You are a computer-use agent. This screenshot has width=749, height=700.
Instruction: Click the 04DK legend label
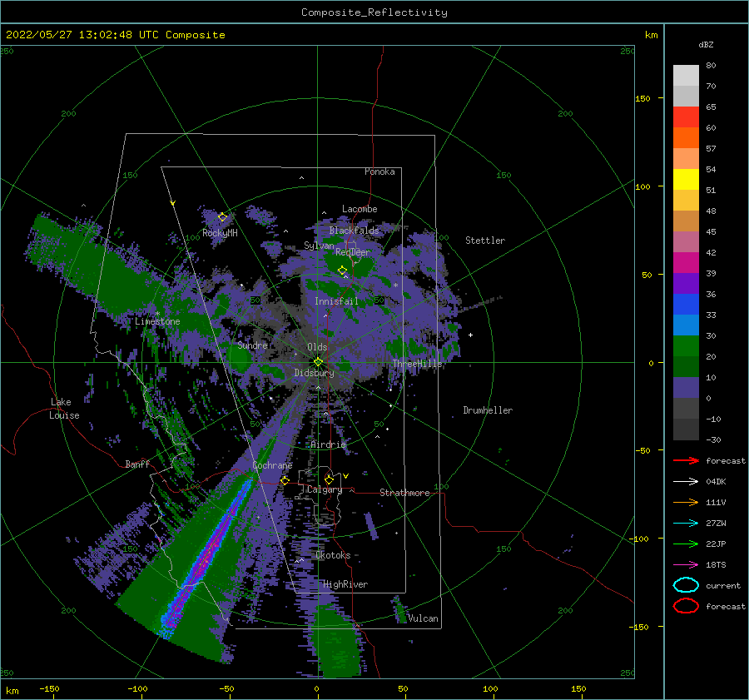[x=716, y=482]
